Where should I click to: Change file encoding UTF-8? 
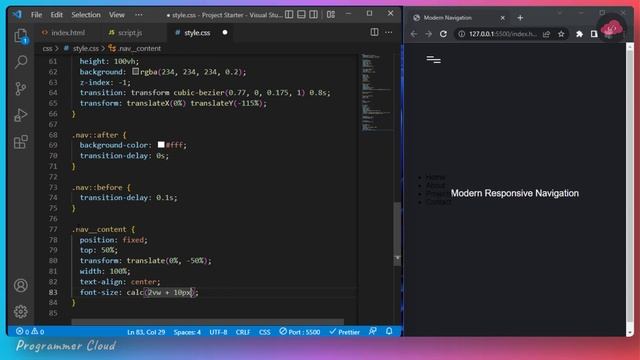coord(218,332)
